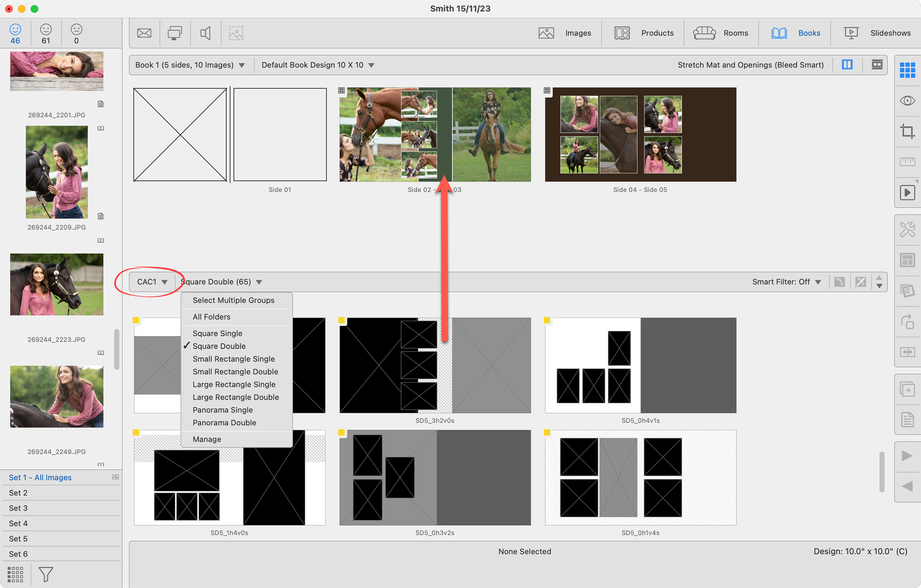
Task: Select the blue thumbnail grid view icon
Action: pyautogui.click(x=907, y=70)
